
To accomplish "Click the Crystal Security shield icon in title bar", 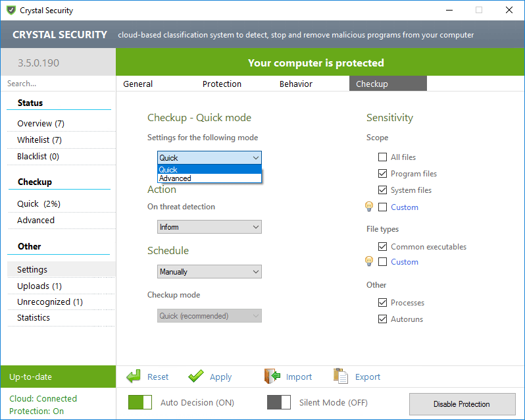I will point(11,10).
